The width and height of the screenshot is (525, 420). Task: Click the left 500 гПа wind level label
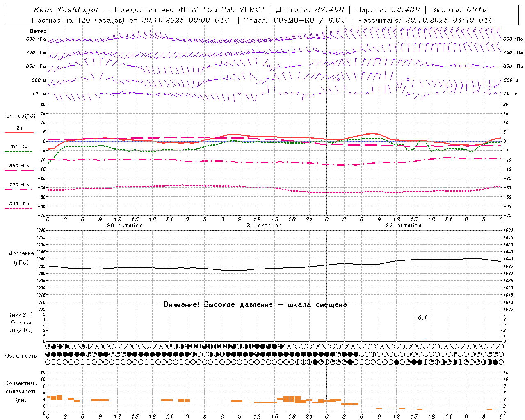tap(36, 39)
